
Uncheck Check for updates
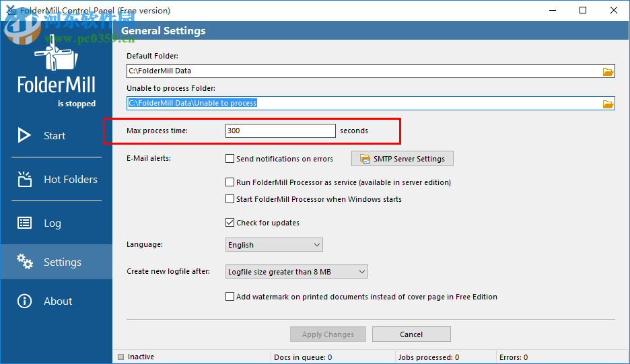coord(230,223)
